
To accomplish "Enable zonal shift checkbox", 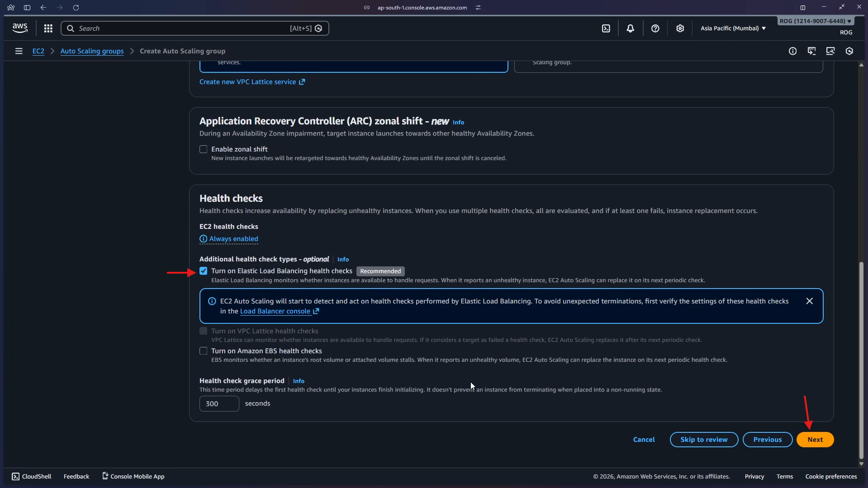I will [x=204, y=149].
